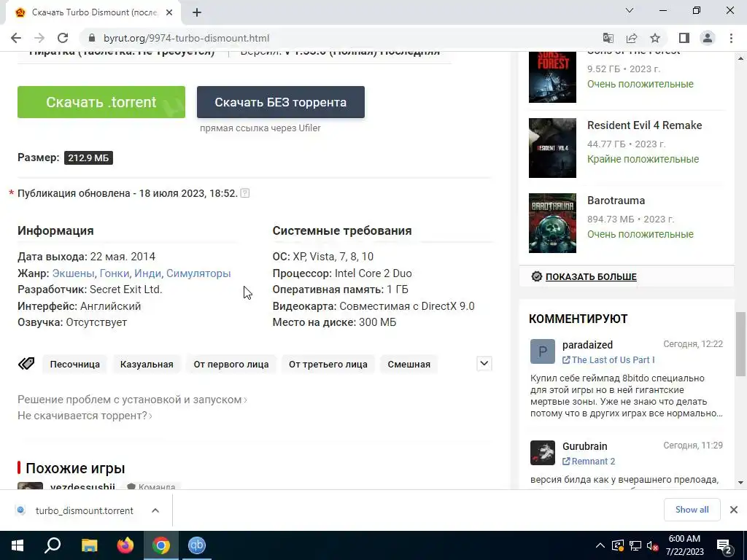
Task: Go back with the browser back arrow
Action: [16, 38]
